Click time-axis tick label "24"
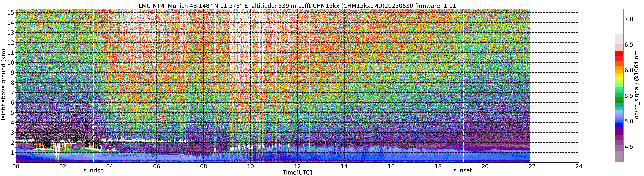This screenshot has width=644, height=176. coord(579,166)
